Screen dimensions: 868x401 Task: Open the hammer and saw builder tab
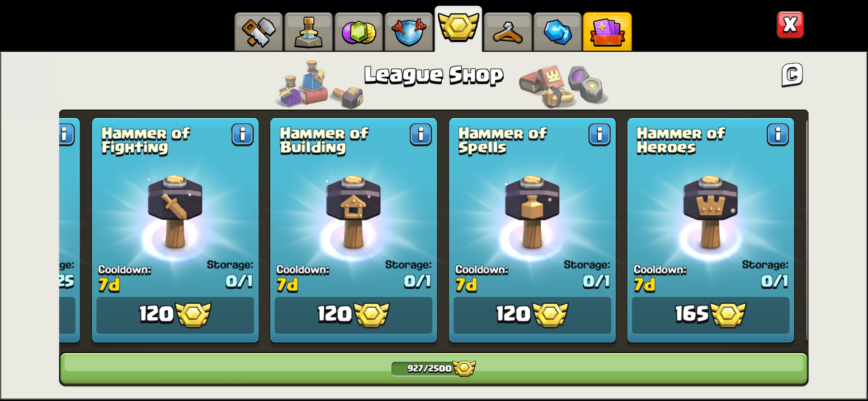click(259, 32)
